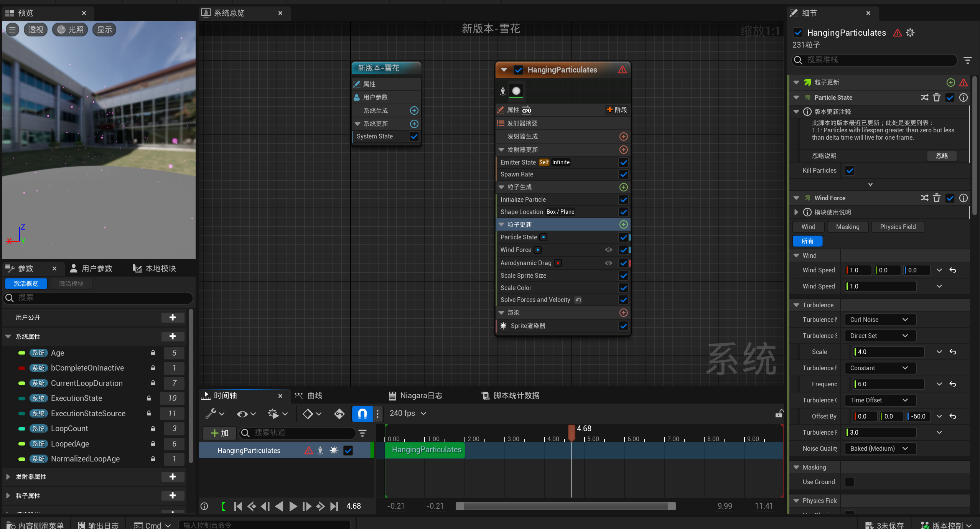980x529 pixels.
Task: Click the search stack filter icon in details
Action: pyautogui.click(x=967, y=60)
